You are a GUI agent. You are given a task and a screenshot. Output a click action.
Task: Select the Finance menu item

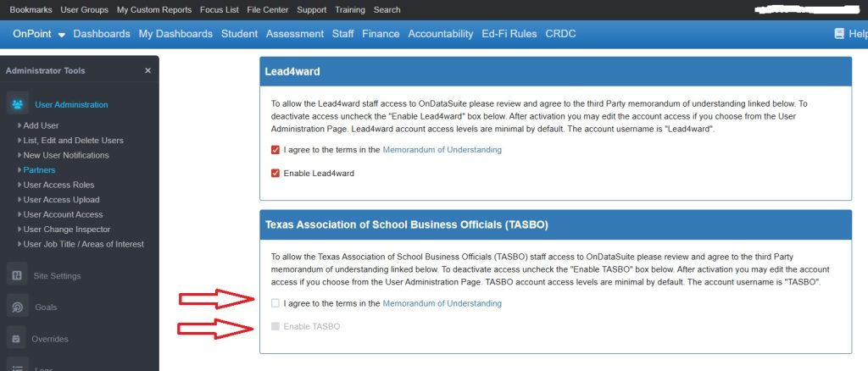click(381, 34)
